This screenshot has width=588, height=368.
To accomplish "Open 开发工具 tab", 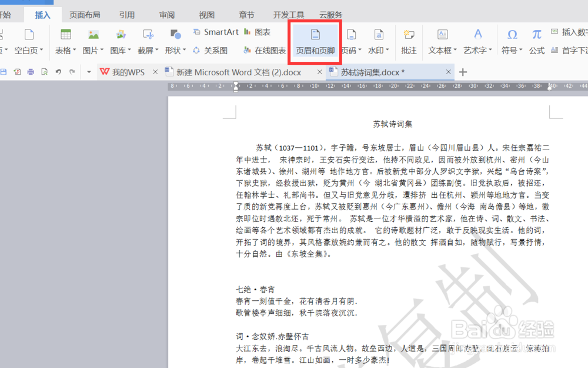I will pos(288,15).
